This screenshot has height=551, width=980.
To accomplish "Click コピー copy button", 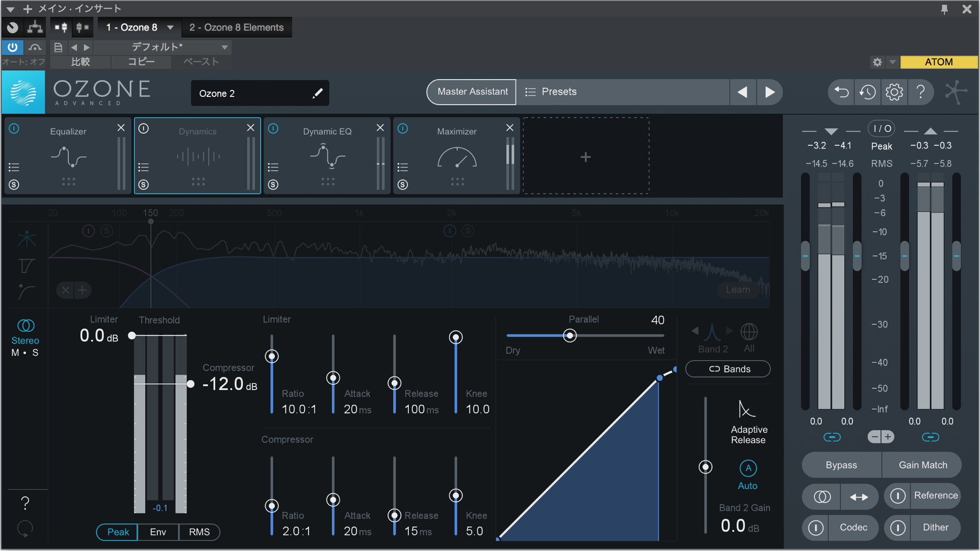I will (x=141, y=62).
